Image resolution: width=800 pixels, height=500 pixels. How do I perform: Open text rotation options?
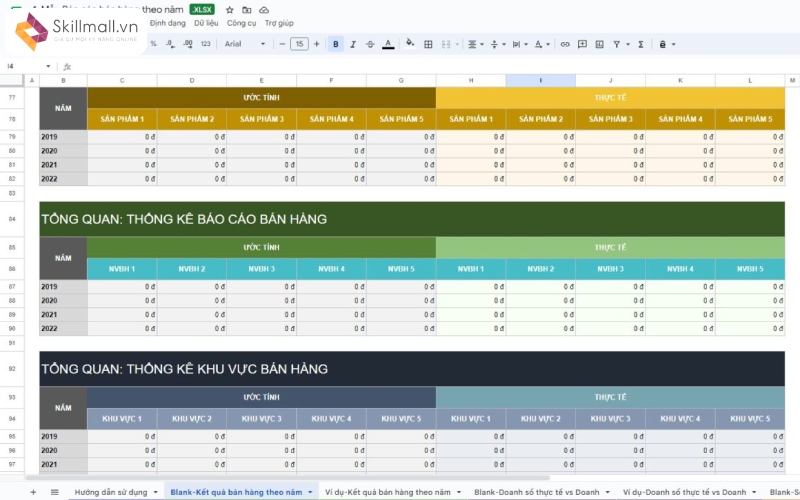tap(541, 44)
